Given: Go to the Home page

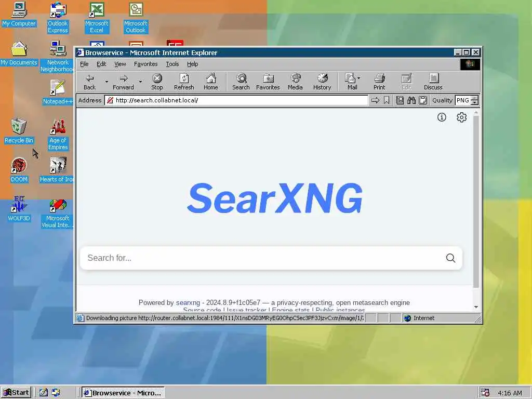Looking at the screenshot, I should (x=211, y=82).
